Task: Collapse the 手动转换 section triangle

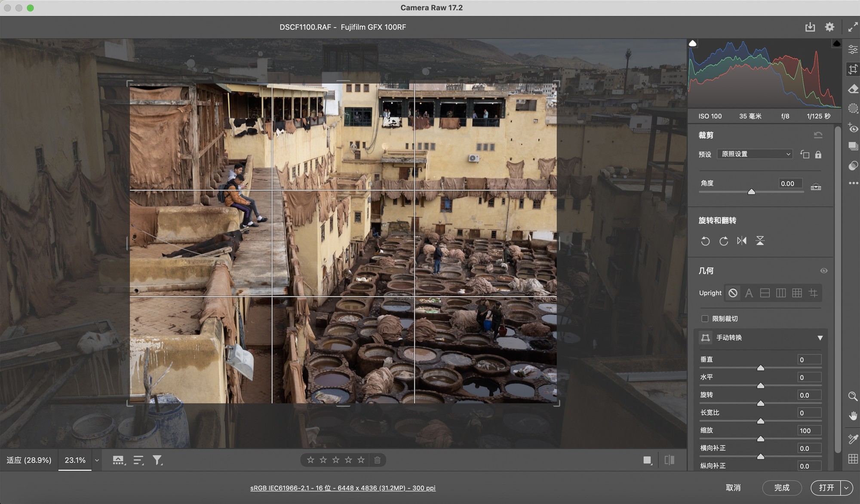Action: click(x=820, y=338)
